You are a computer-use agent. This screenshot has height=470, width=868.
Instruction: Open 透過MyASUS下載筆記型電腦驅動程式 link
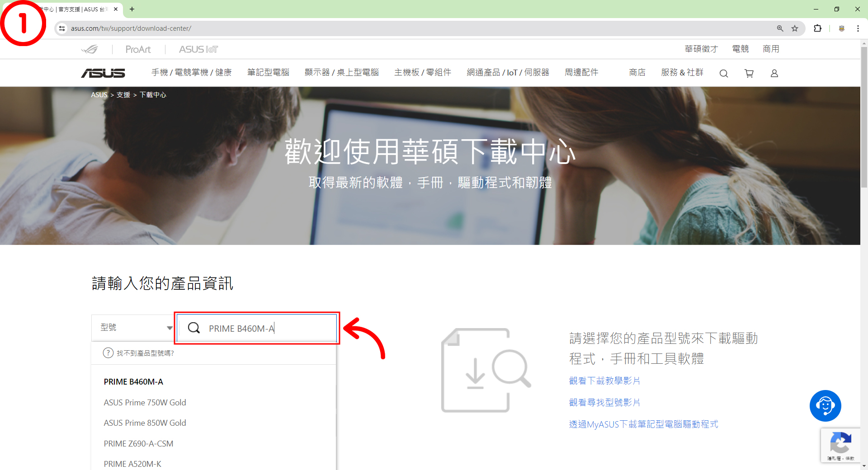pos(643,424)
